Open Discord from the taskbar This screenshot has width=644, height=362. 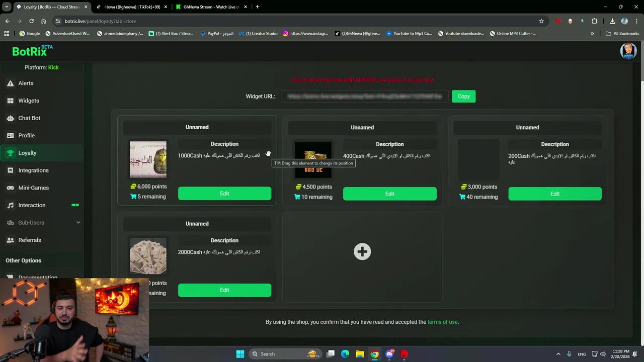point(389,354)
